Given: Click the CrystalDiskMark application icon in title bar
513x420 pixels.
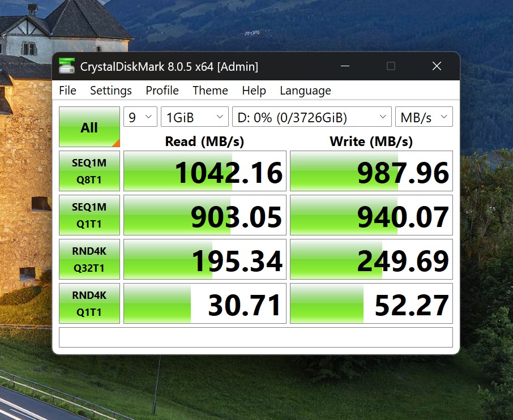Looking at the screenshot, I should coord(67,66).
